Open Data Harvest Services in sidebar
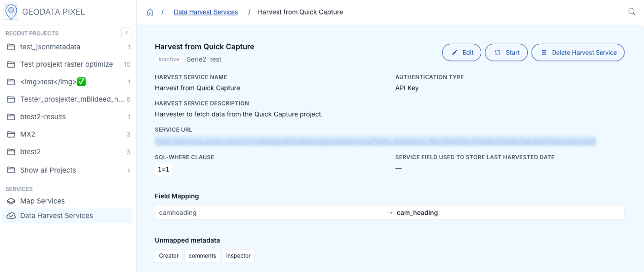Viewport: 644px width, 272px height. tap(68, 216)
